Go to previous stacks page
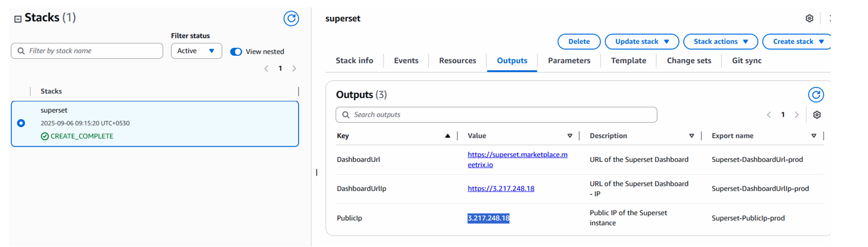 coord(266,69)
